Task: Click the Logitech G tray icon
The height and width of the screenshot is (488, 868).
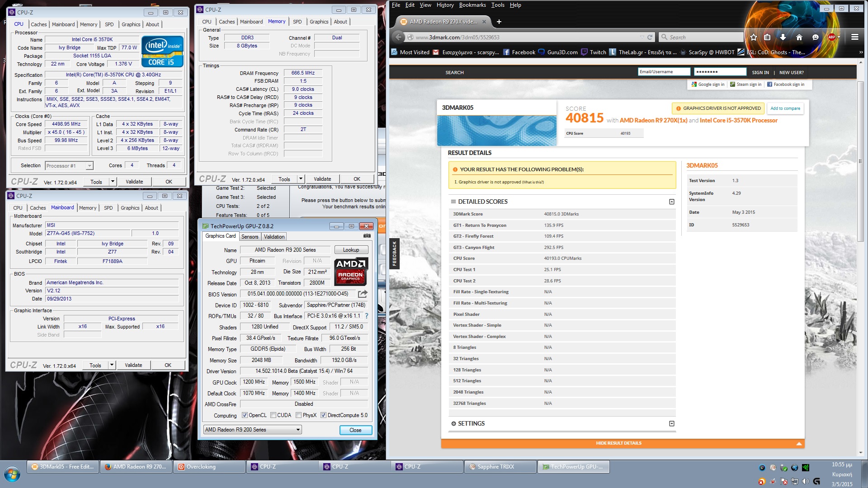Action: 816,482
